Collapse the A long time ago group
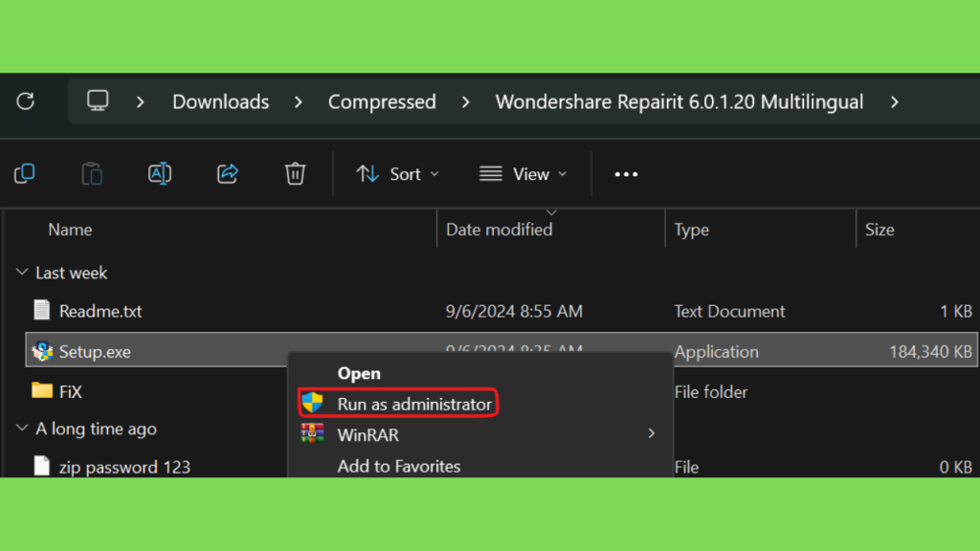Viewport: 980px width, 551px height. click(x=22, y=428)
